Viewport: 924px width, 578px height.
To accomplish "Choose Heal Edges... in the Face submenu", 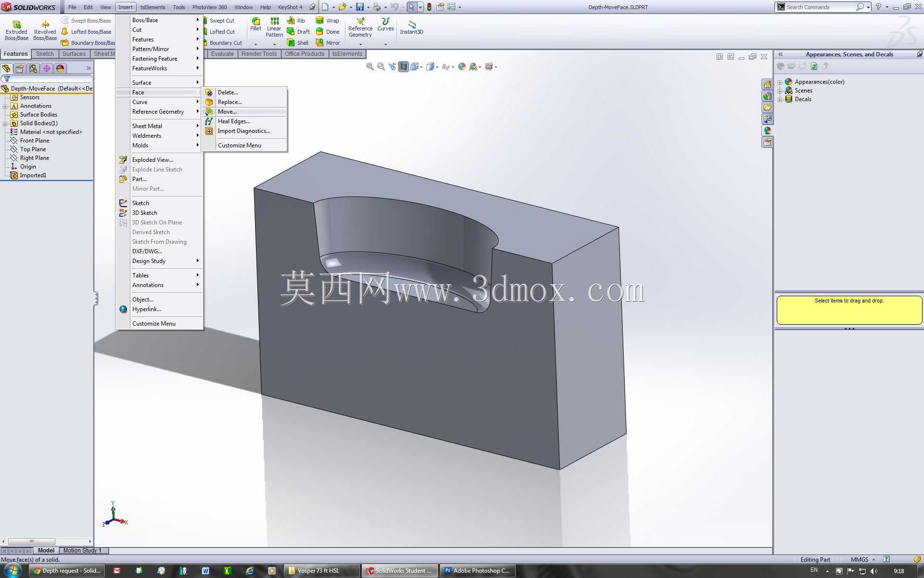I will [x=245, y=121].
